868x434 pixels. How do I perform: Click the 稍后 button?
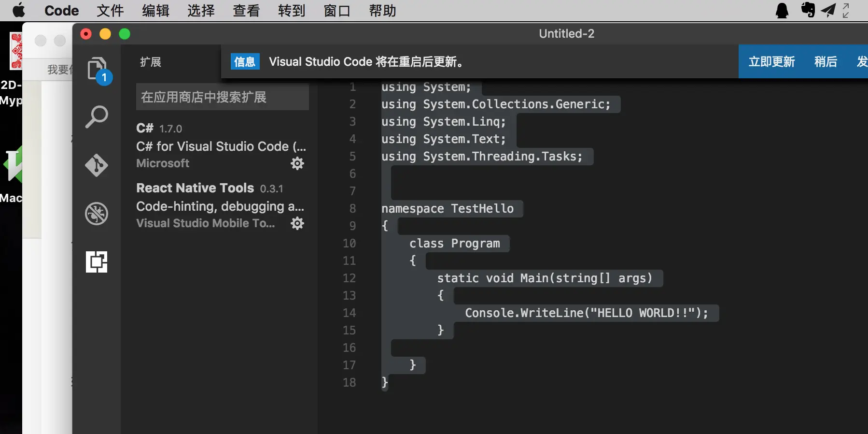826,62
